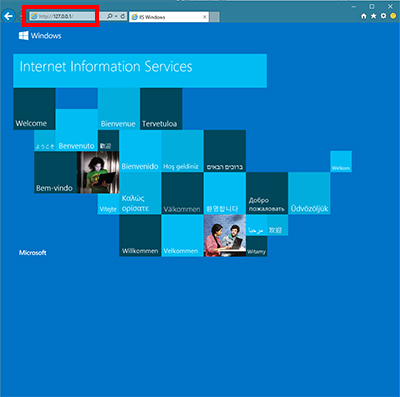Click the Windows logo on page
Image resolution: width=400 pixels, height=397 pixels.
coord(24,36)
